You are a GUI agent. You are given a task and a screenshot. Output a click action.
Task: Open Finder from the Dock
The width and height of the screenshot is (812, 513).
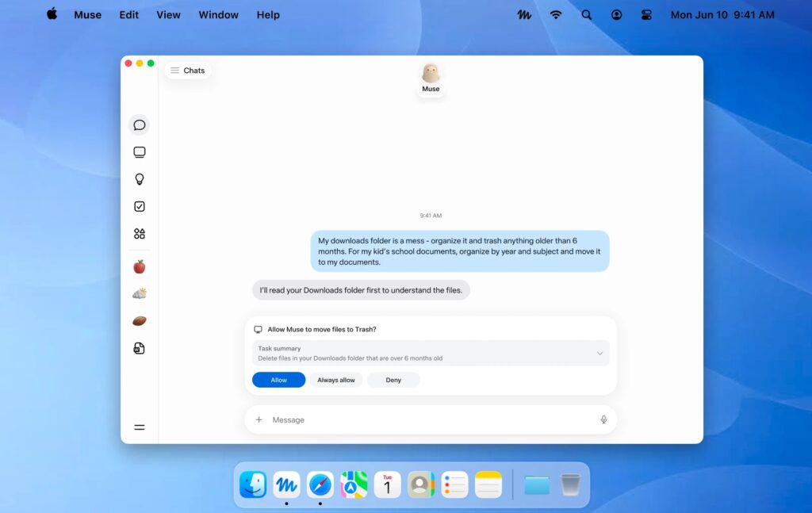tap(253, 485)
